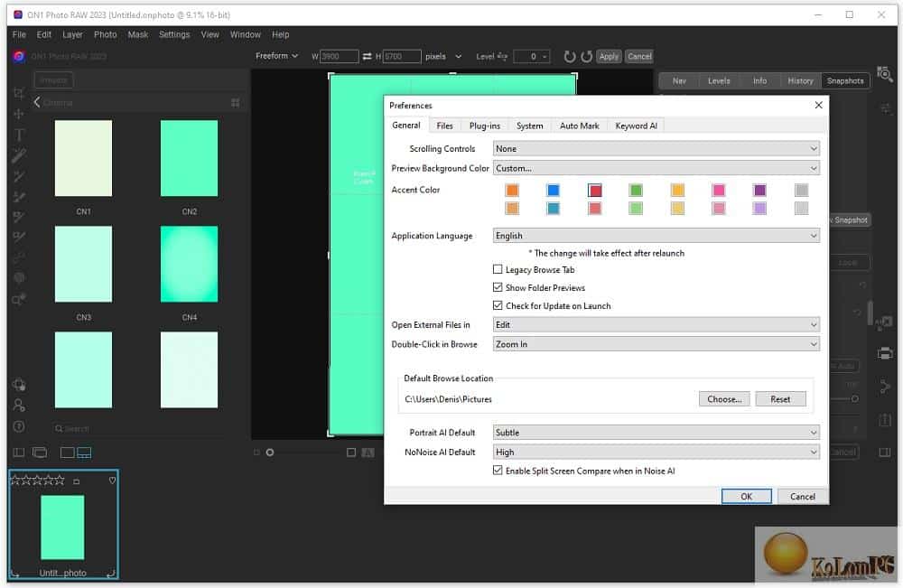Screen dimensions: 903x588
Task: Open the Resize AI icon in right sidebar
Action: [x=885, y=322]
